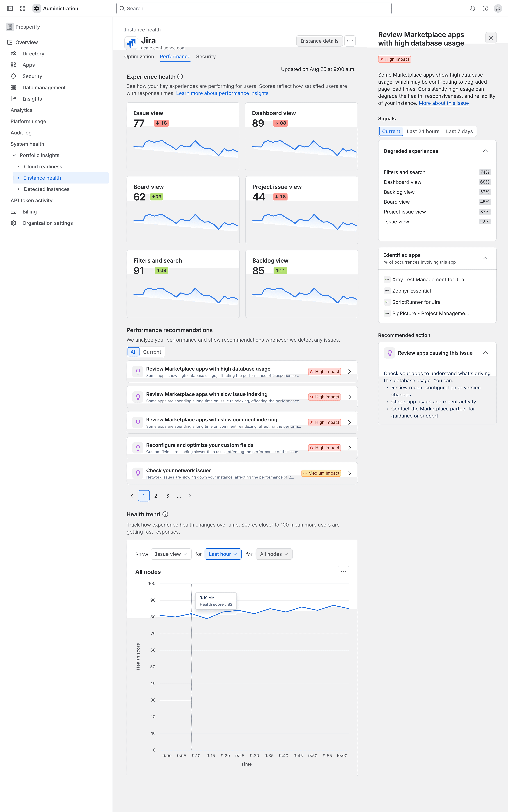The image size is (508, 812).
Task: Open the System health sidebar link
Action: [x=27, y=144]
